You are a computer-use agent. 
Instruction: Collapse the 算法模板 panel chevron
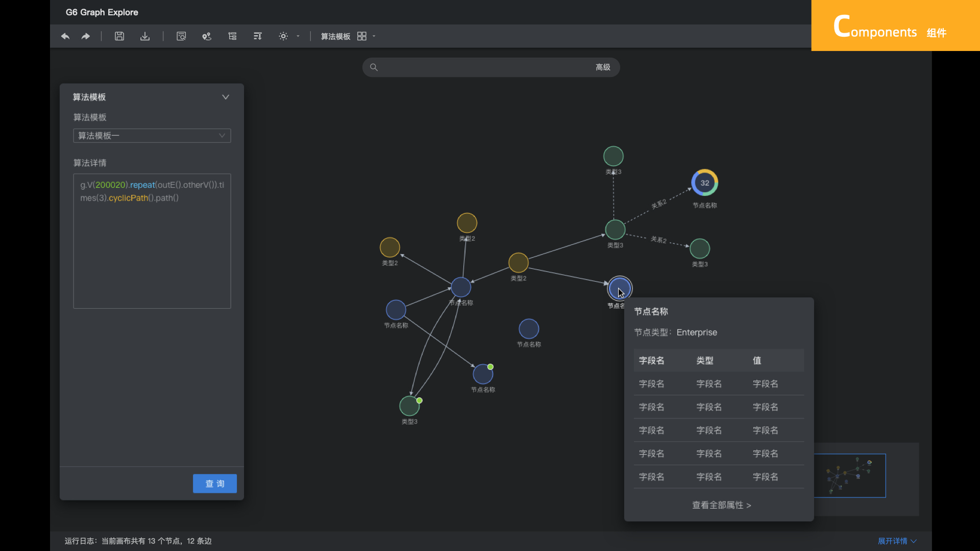point(226,97)
